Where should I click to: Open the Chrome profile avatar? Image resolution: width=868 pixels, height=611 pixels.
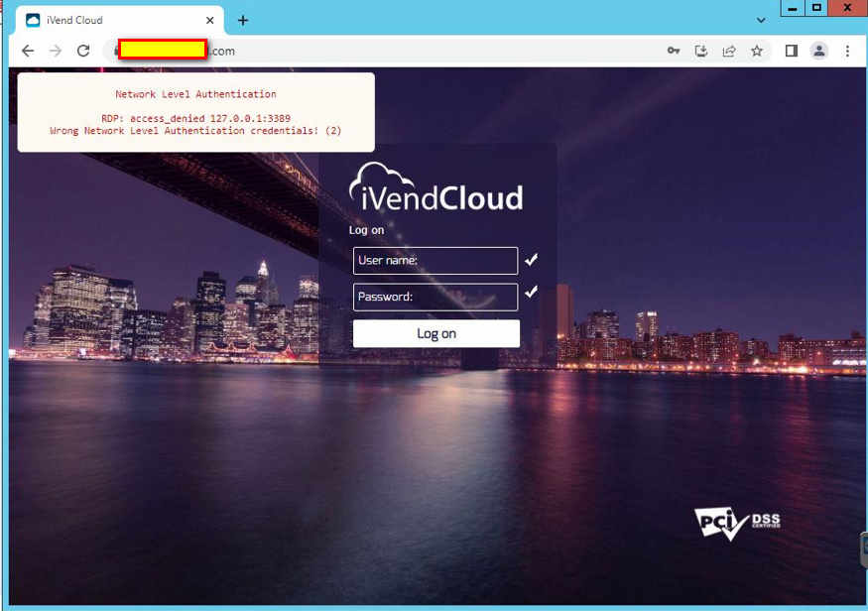pos(819,51)
